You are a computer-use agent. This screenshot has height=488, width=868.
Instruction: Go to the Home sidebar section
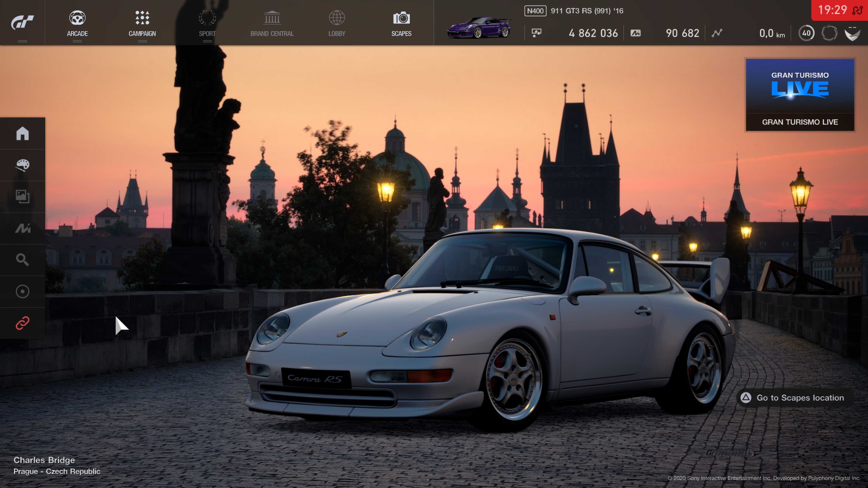[x=23, y=133]
